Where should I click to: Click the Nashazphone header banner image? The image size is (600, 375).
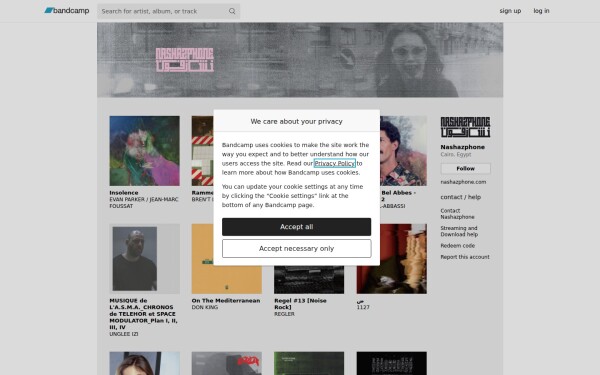click(x=300, y=60)
